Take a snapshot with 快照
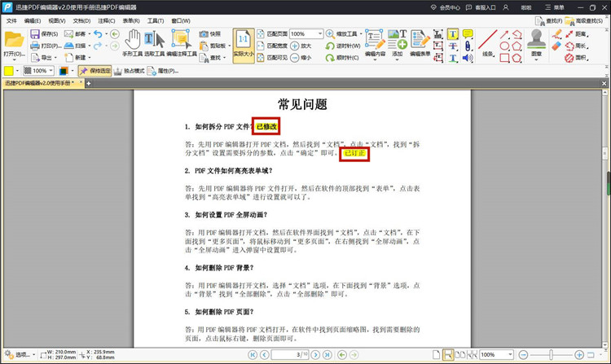The height and width of the screenshot is (364, 611). tap(210, 34)
